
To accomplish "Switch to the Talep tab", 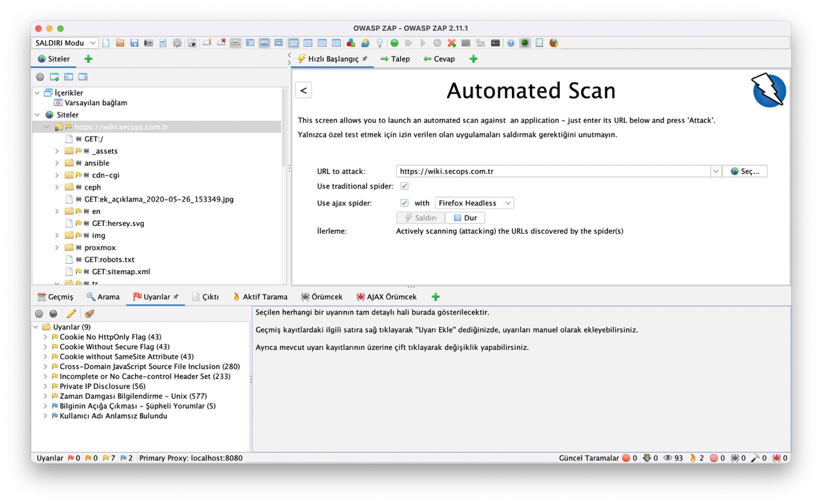I will coord(395,59).
